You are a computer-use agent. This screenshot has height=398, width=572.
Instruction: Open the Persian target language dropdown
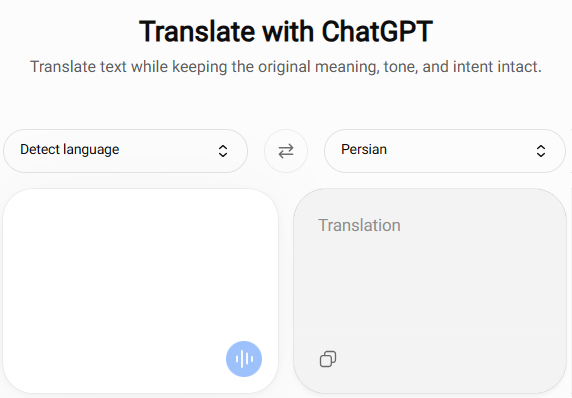[445, 151]
